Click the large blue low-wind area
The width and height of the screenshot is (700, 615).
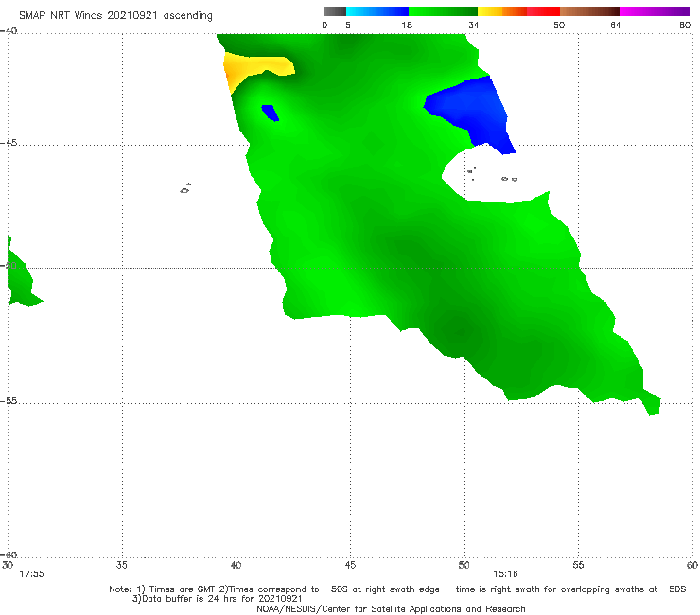(x=476, y=112)
